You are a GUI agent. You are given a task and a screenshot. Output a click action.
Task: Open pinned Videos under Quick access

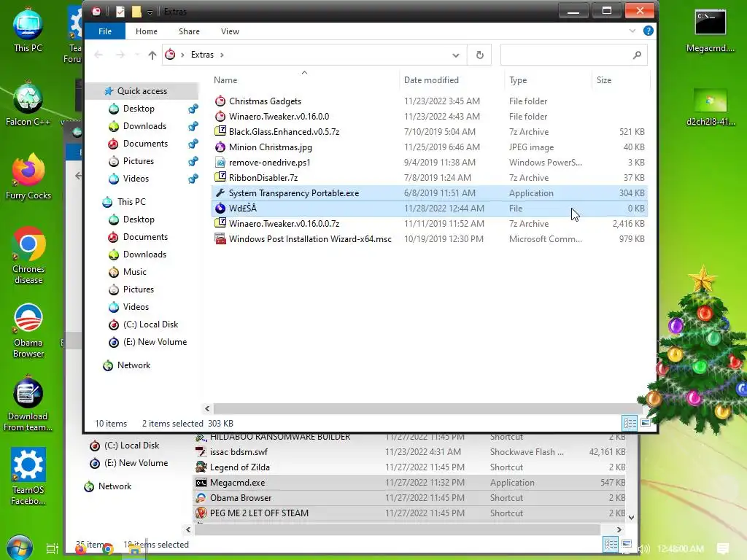click(x=136, y=179)
